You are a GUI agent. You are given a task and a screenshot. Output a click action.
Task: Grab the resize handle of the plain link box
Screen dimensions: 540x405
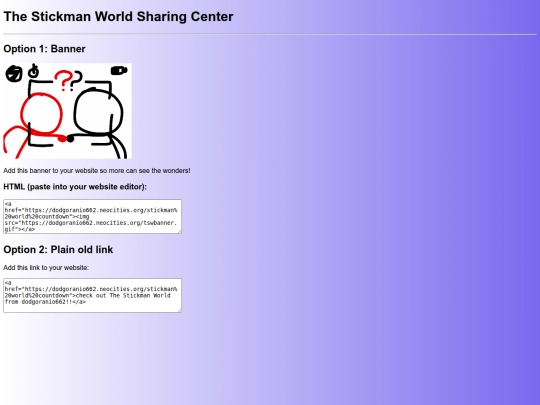pos(179,311)
